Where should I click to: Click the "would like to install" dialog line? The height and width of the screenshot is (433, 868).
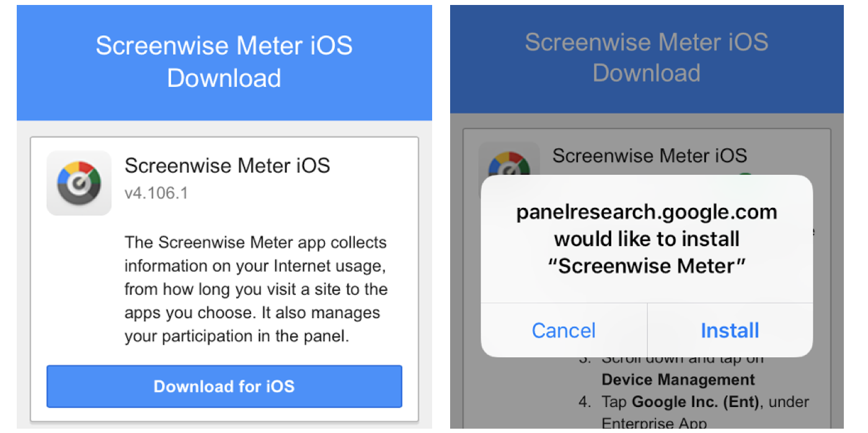pyautogui.click(x=647, y=239)
